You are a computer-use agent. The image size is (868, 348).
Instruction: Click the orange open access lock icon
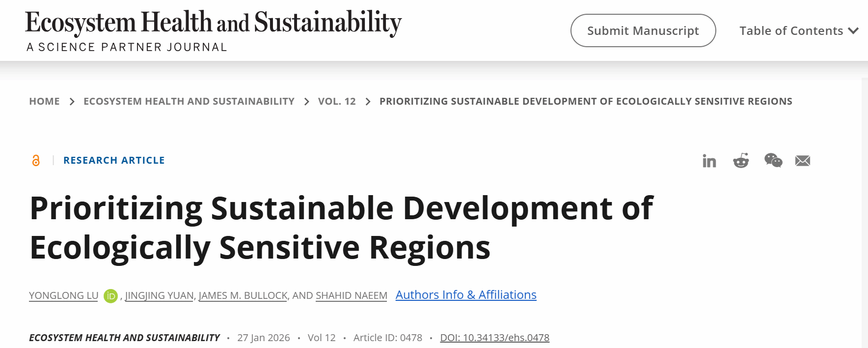pos(36,160)
